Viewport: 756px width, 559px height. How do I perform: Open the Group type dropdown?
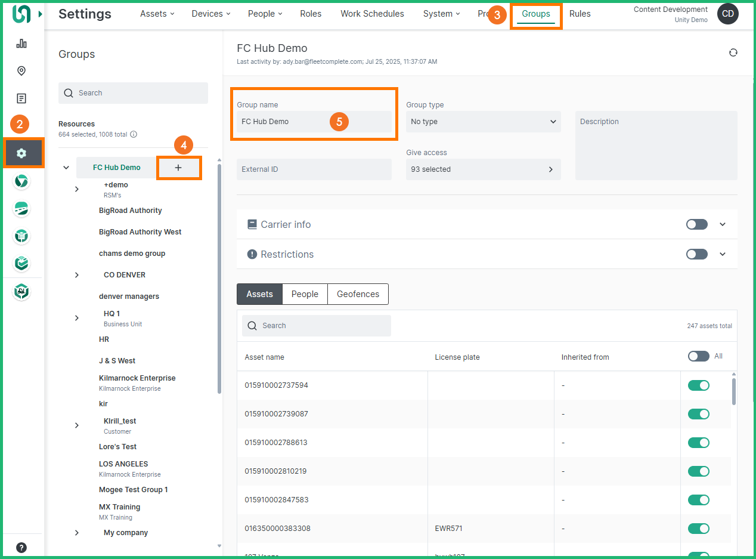[483, 122]
